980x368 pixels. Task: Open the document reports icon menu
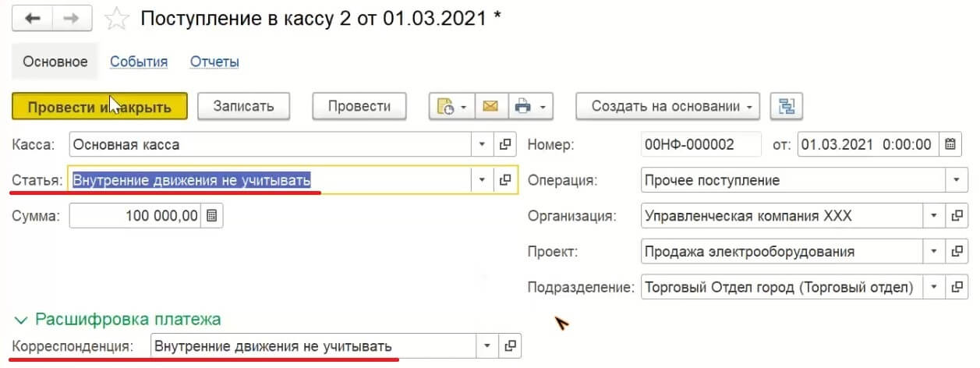pos(451,106)
